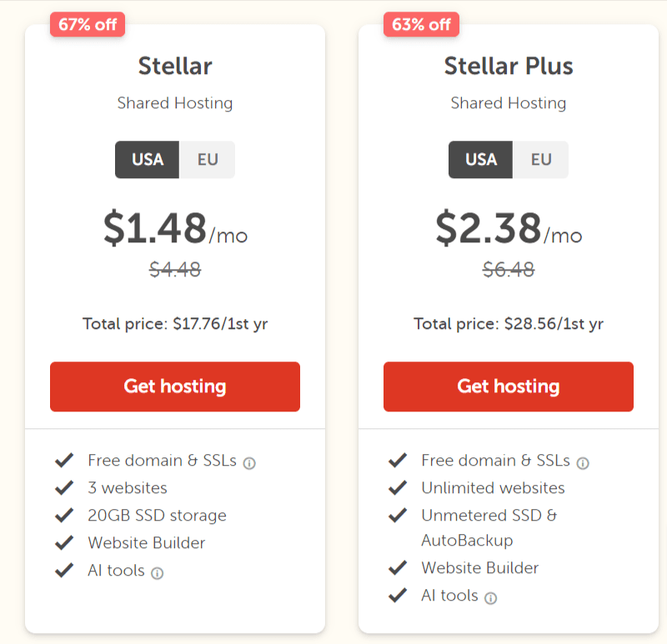Click the info icon next to Stellar Plus Free domain
This screenshot has width=667, height=644.
click(583, 461)
